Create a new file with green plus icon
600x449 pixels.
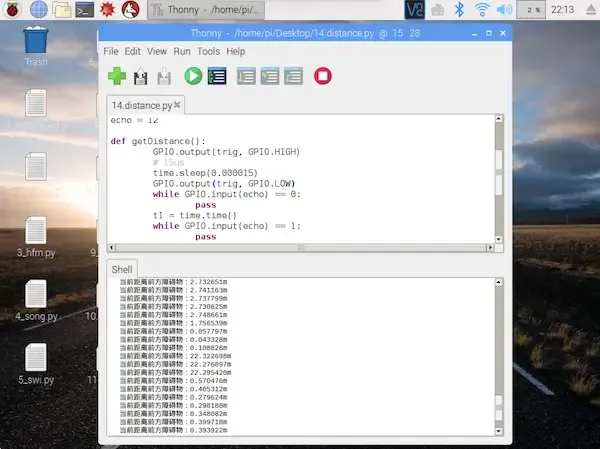117,76
